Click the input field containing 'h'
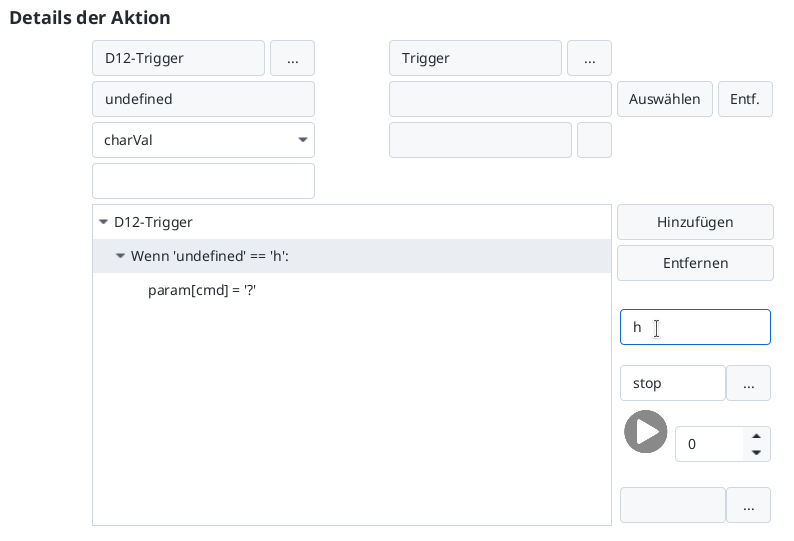The width and height of the screenshot is (794, 541). [695, 328]
